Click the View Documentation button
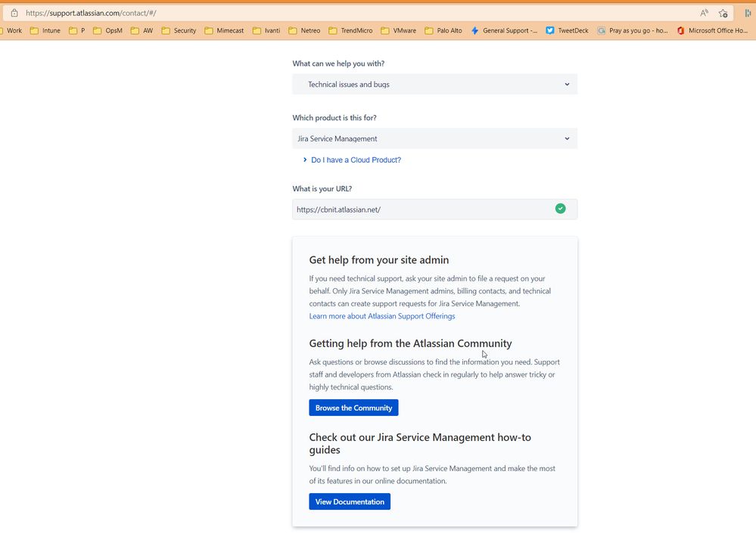756x543 pixels. (x=350, y=501)
